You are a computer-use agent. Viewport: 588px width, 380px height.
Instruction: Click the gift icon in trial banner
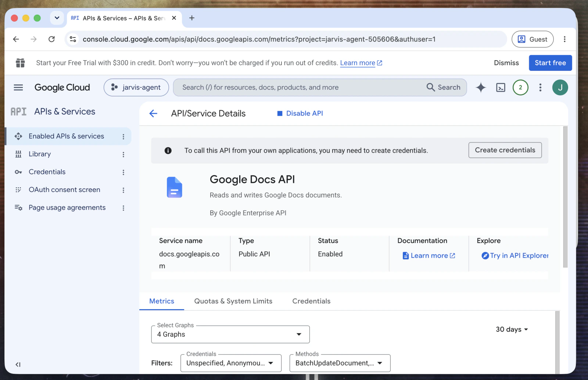20,63
